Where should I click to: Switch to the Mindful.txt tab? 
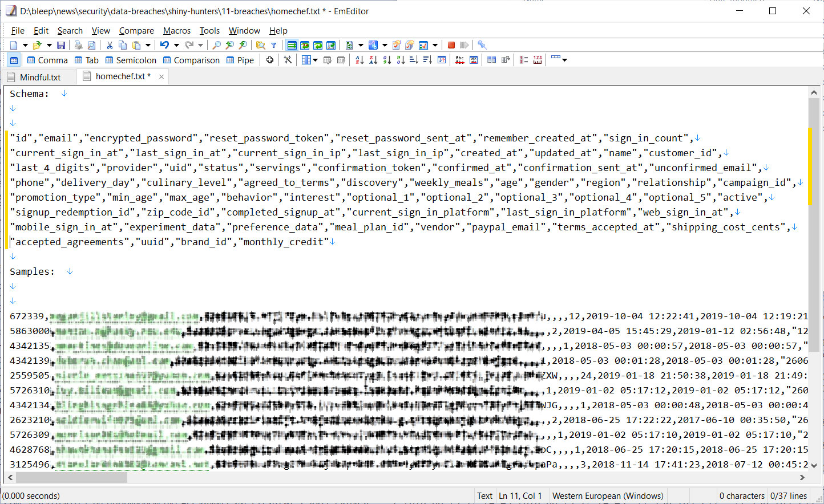tap(39, 76)
